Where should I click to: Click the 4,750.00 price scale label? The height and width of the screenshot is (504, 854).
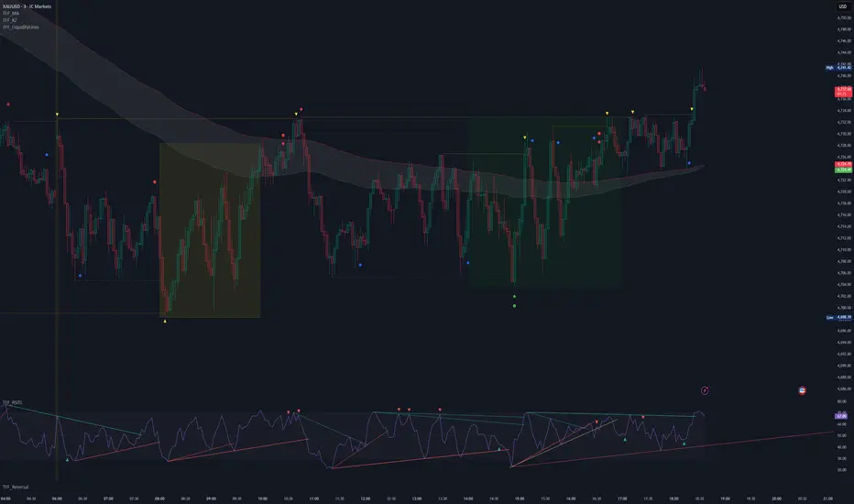point(844,18)
